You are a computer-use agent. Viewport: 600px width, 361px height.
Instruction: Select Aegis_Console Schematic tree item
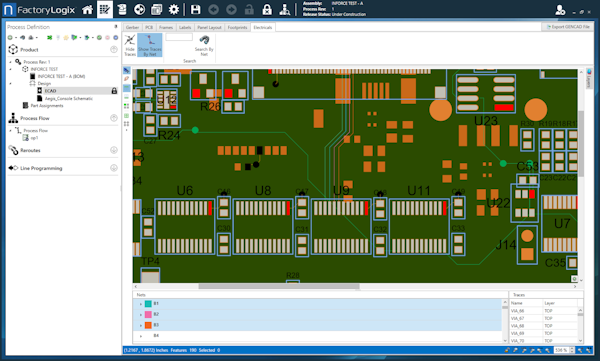68,98
